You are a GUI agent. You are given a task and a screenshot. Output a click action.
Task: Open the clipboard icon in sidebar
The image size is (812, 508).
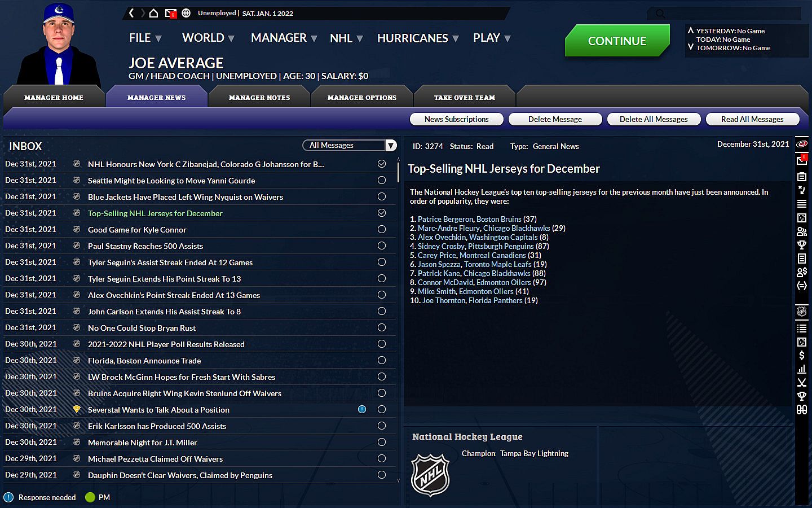tap(801, 177)
